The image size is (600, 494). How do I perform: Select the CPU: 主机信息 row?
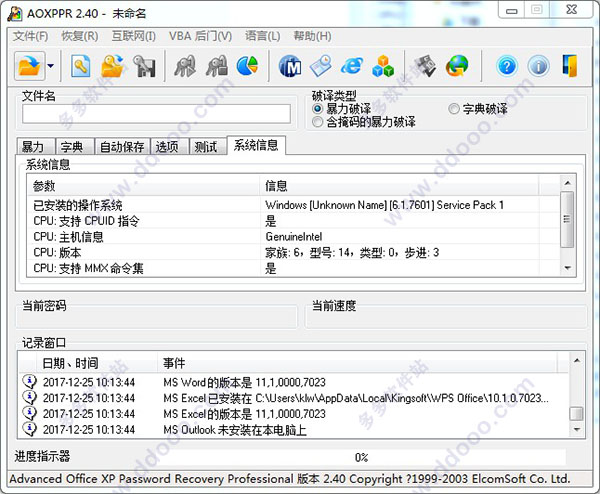293,236
